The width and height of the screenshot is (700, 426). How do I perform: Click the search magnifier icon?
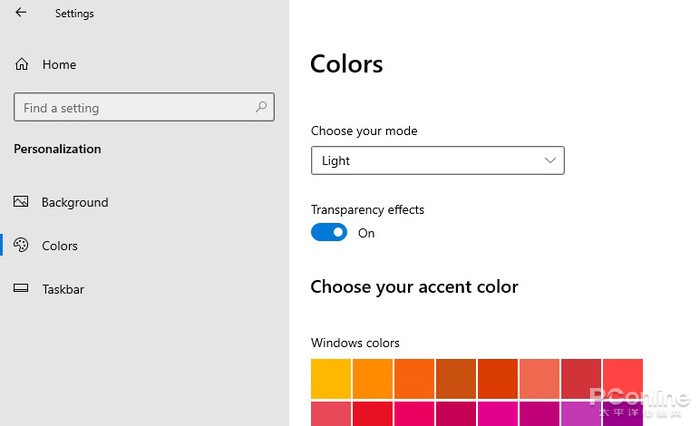[262, 107]
